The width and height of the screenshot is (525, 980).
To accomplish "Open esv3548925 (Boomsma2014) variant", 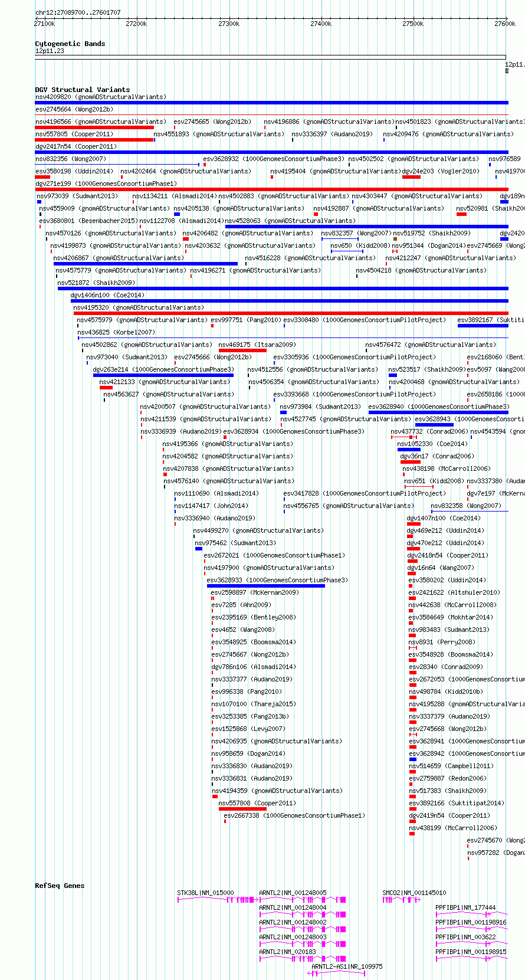I will point(254,642).
